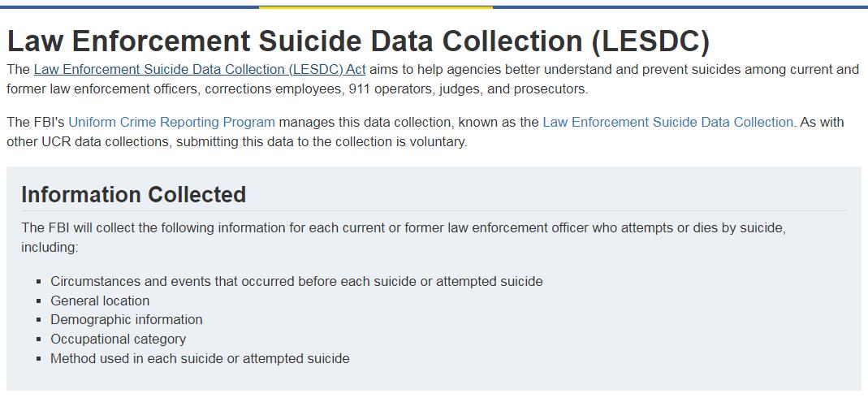This screenshot has width=868, height=398.
Task: Select the Demographic information list item
Action: pyautogui.click(x=127, y=320)
